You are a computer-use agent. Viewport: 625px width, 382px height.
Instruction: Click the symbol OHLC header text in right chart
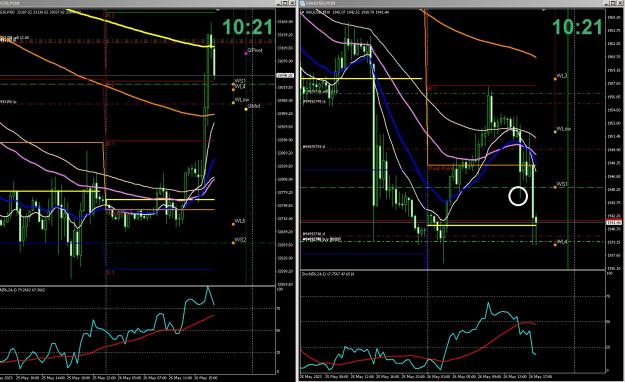click(x=347, y=12)
